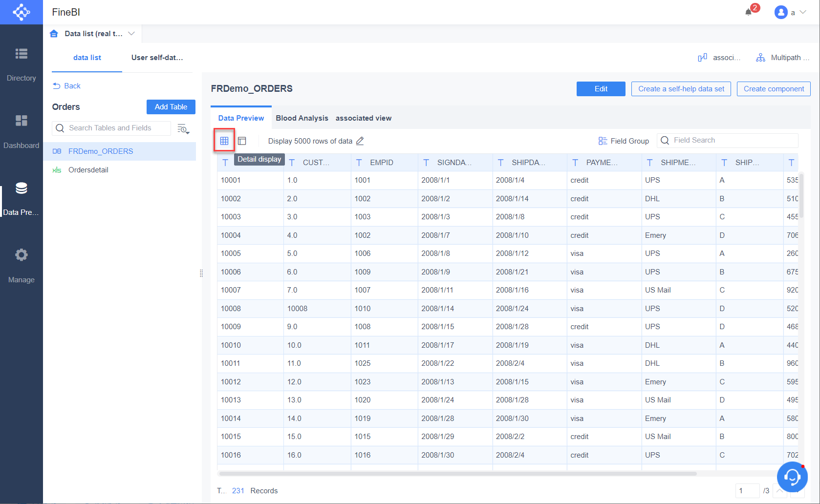Viewport: 820px width, 504px height.
Task: Switch to the field list view icon
Action: click(x=242, y=141)
